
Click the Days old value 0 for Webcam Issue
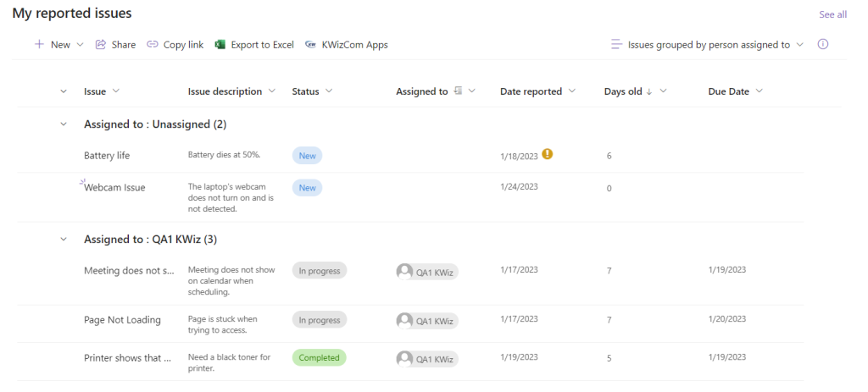tap(609, 189)
